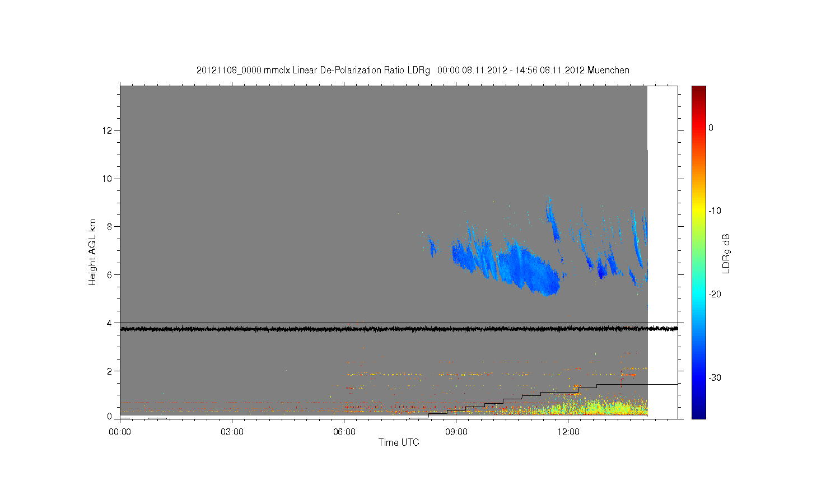Image resolution: width=840 pixels, height=504 pixels.
Task: Click the height tick label 12
Action: tap(108, 130)
